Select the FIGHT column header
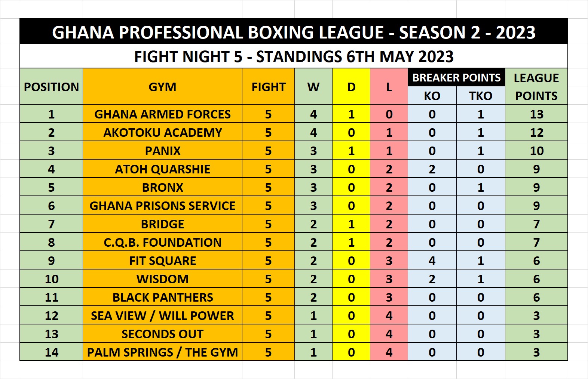Screen dimensions: 588x379 268,87
